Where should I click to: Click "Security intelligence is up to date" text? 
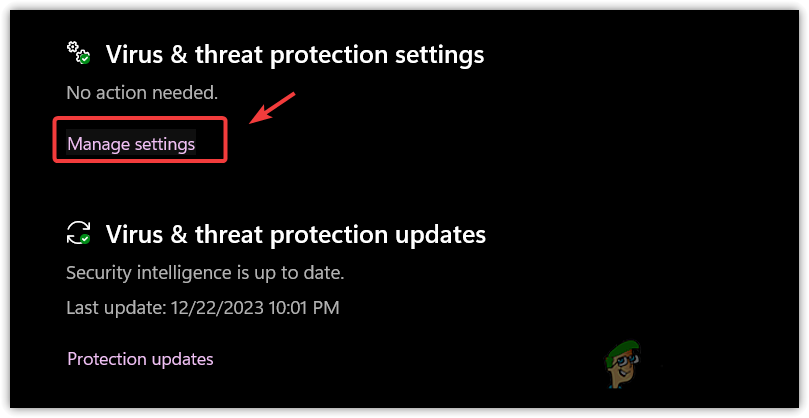(204, 272)
